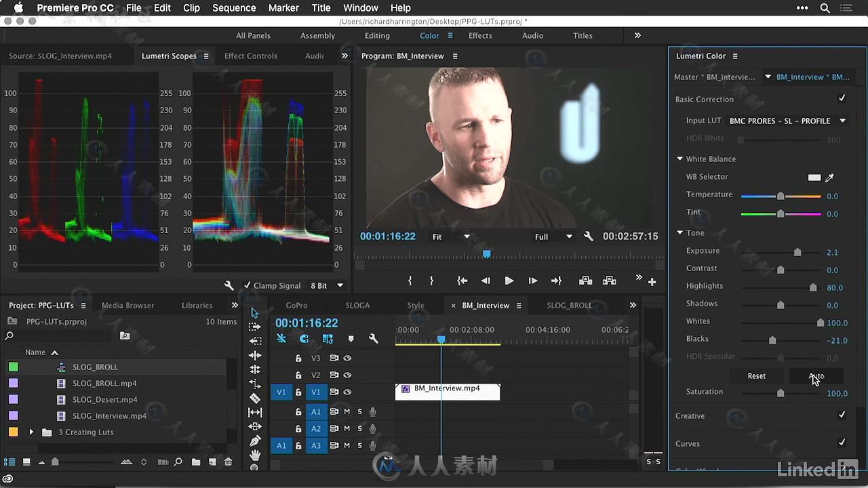Toggle V3 track output eye
This screenshot has width=868, height=488.
coord(347,358)
